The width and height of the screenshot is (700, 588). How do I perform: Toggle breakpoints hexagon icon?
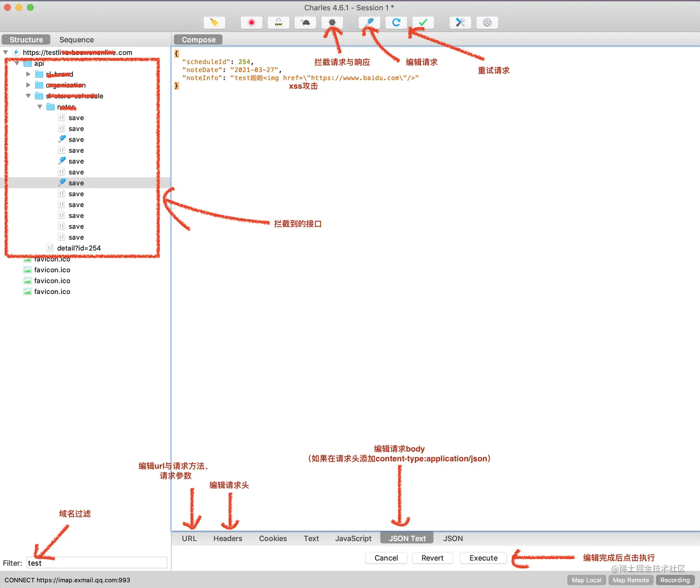(332, 23)
